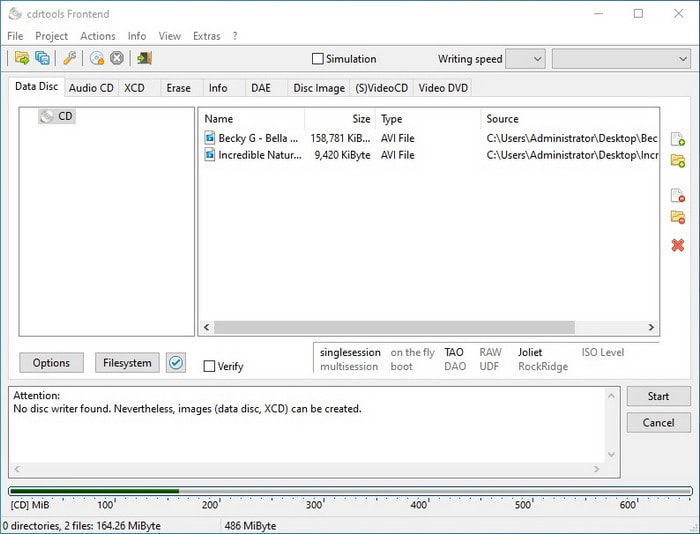
Task: Select the Incredible Natur... AVI file row
Action: tap(259, 155)
